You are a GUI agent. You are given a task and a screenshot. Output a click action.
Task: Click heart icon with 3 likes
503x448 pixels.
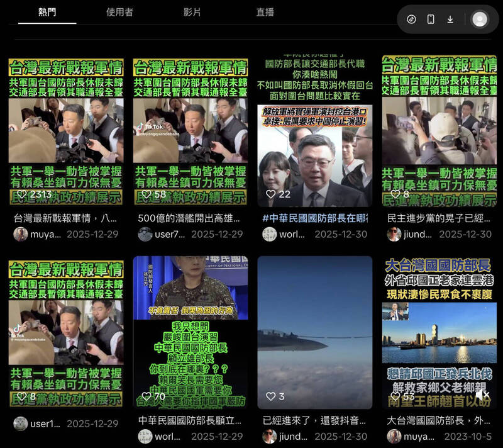point(270,396)
